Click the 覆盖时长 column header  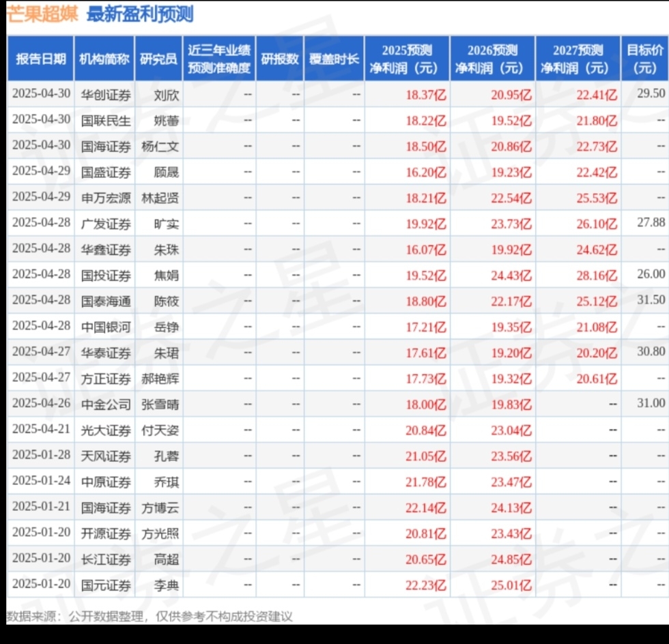click(334, 59)
